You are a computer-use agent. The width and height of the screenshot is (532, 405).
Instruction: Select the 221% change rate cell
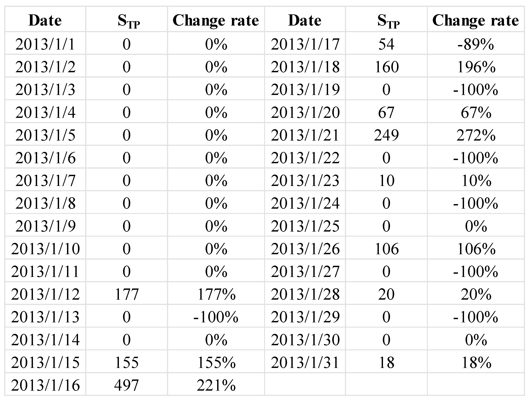216,385
